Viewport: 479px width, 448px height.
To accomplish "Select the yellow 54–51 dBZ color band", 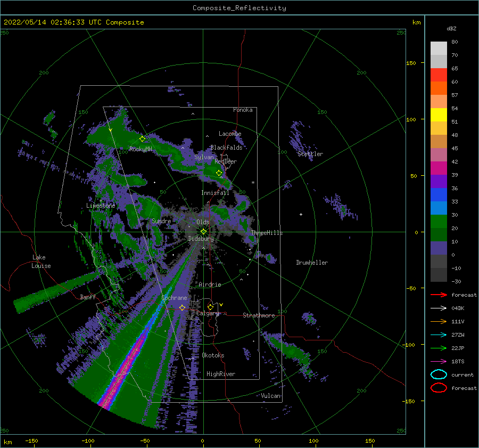I will [x=439, y=115].
